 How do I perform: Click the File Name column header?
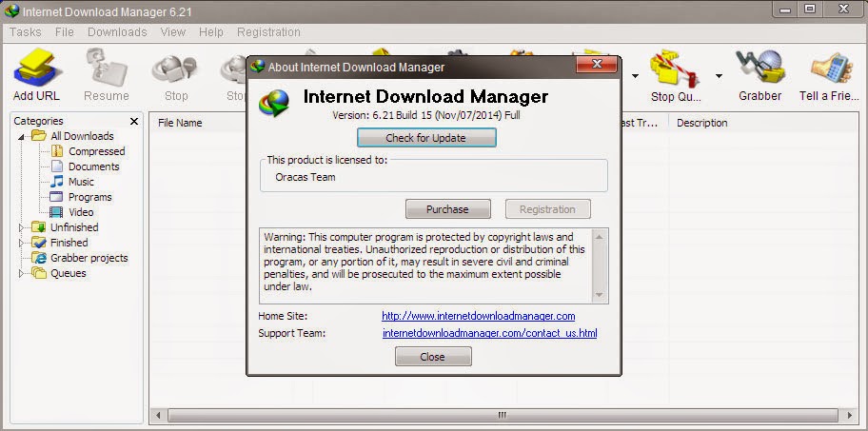pos(180,123)
